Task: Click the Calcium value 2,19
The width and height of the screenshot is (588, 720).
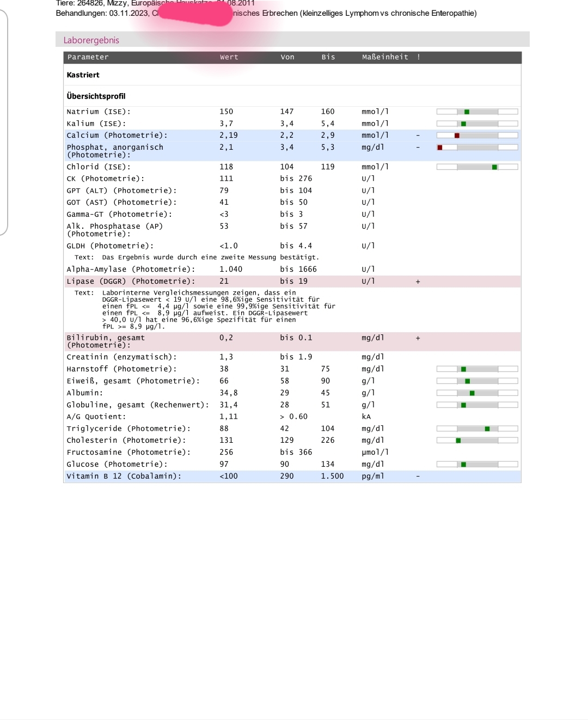Action: click(x=229, y=136)
